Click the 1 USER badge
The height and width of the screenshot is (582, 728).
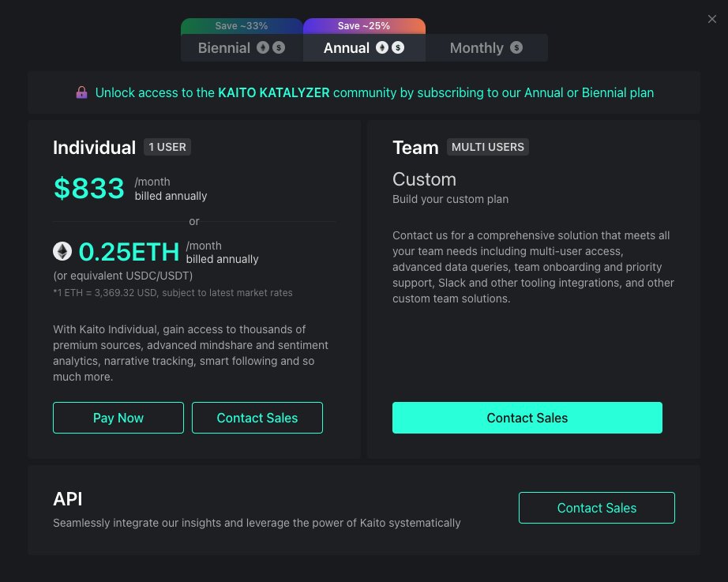tap(167, 147)
